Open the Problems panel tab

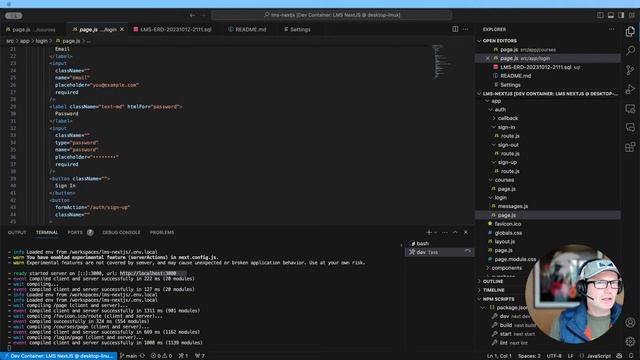(162, 232)
